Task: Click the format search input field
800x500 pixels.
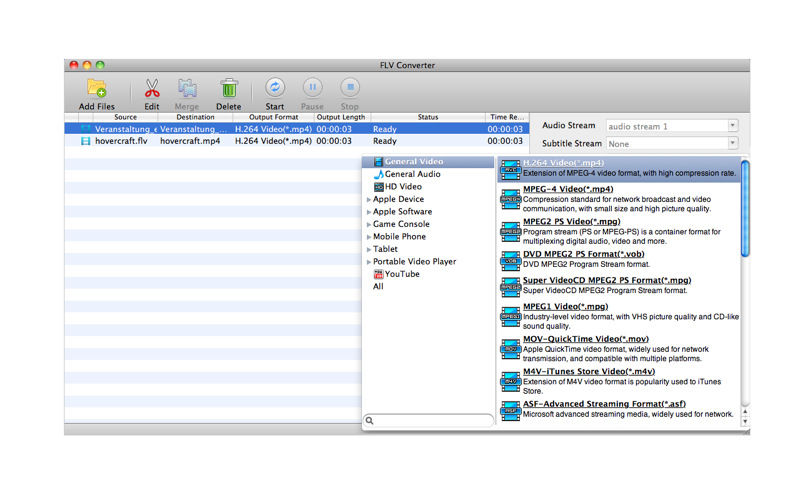Action: [429, 421]
